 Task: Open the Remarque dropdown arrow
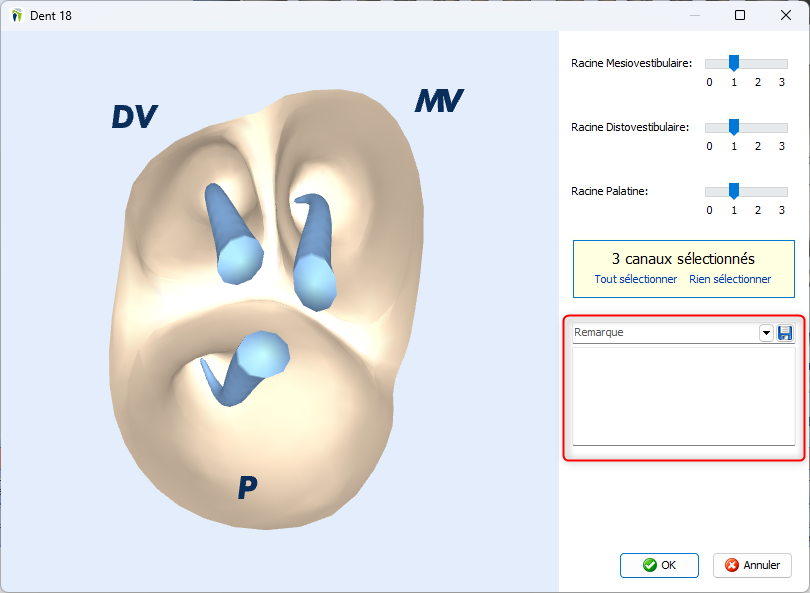(x=766, y=333)
